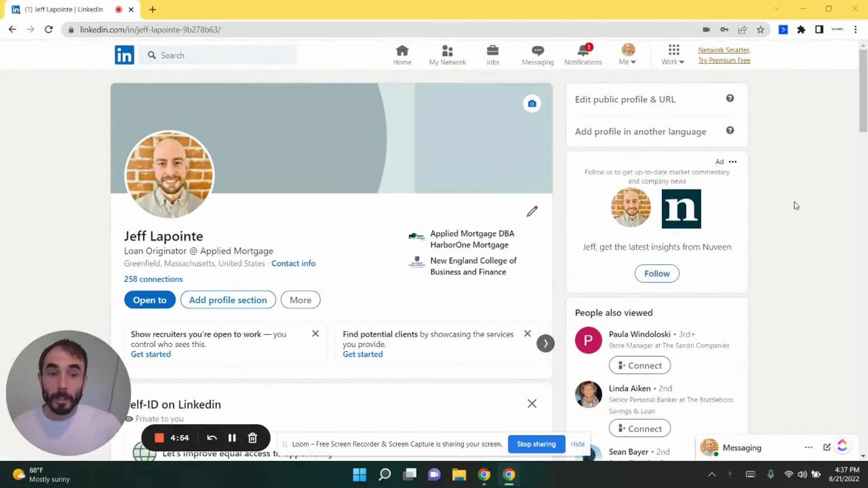Compose new message icon in overlay
The height and width of the screenshot is (488, 868).
[826, 447]
